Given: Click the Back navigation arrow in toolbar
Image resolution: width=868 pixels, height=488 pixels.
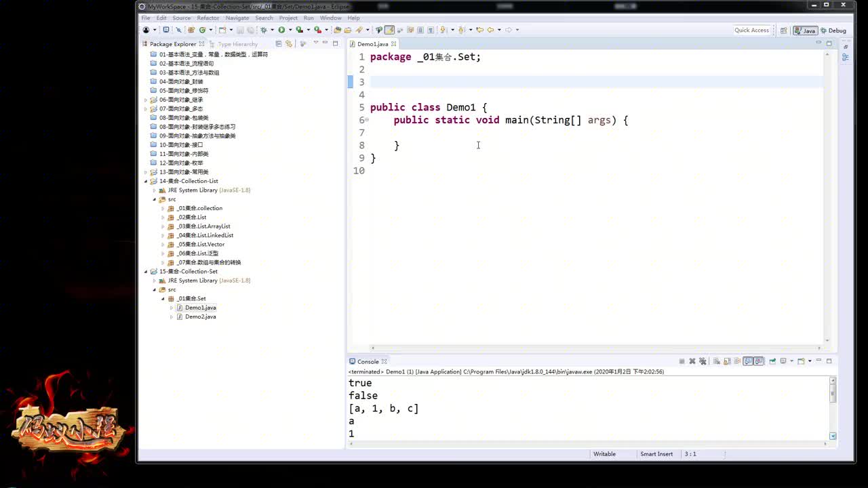Looking at the screenshot, I should [x=490, y=30].
